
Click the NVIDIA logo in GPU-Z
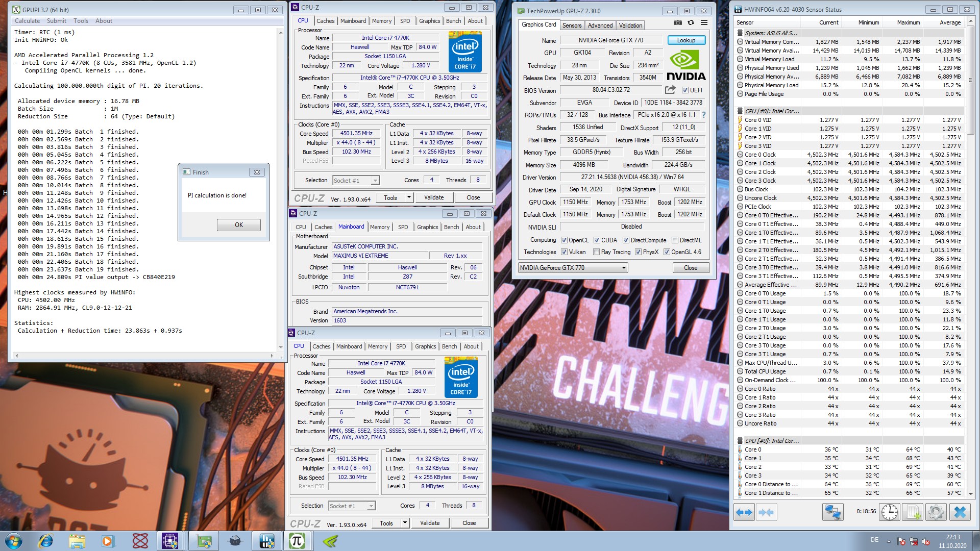click(x=686, y=66)
